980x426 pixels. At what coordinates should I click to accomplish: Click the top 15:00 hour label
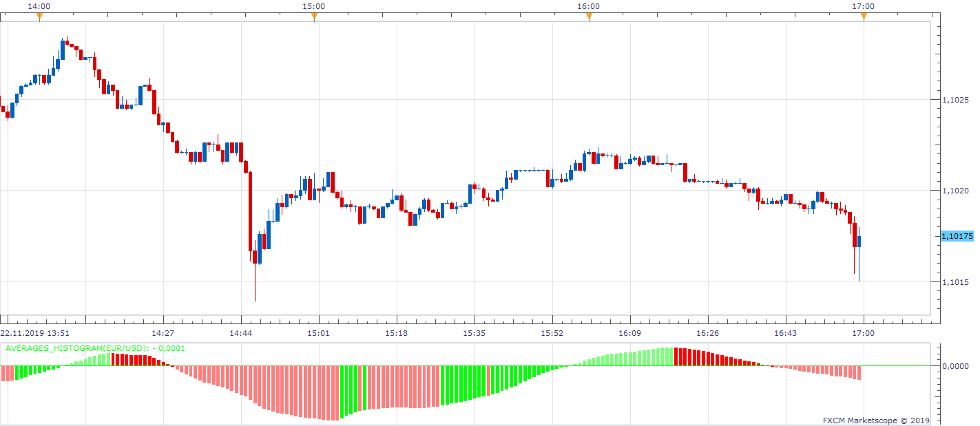coord(314,6)
